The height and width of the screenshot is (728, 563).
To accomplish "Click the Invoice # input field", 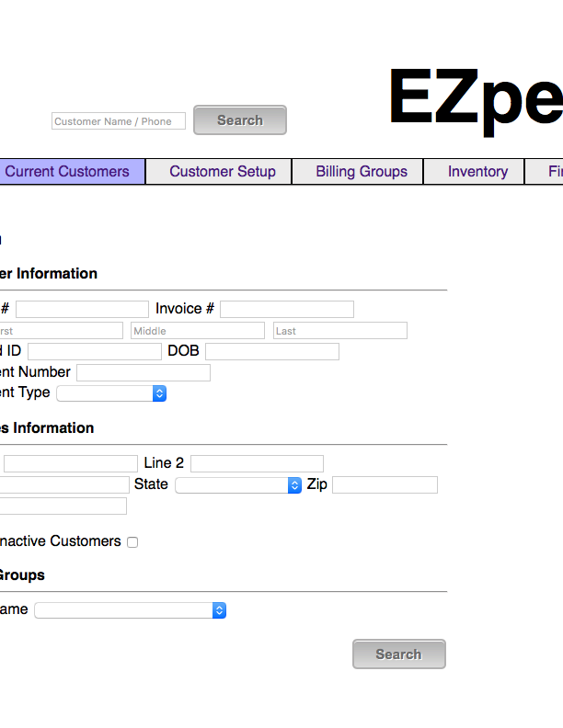I will [x=287, y=309].
